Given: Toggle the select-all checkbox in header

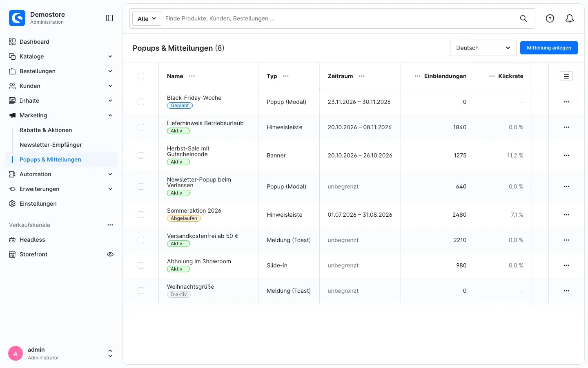Looking at the screenshot, I should point(141,76).
